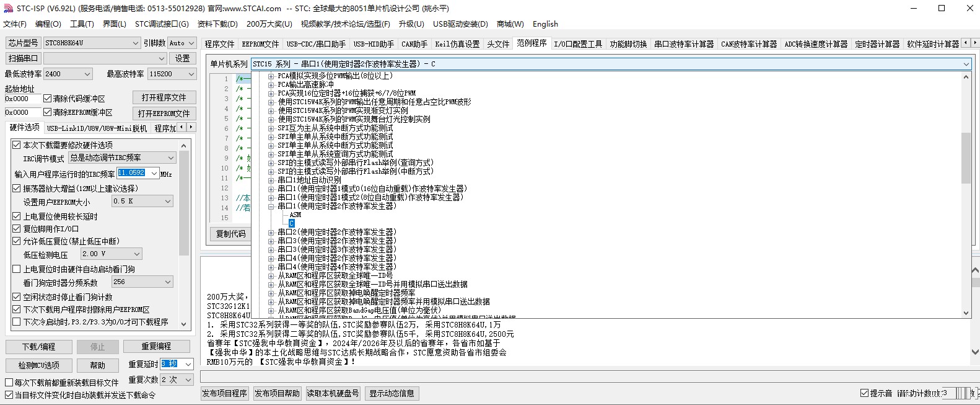This screenshot has height=405, width=980.
Task: Enable 上电复位时由硬件自动启动看门狗
Action: (17, 269)
